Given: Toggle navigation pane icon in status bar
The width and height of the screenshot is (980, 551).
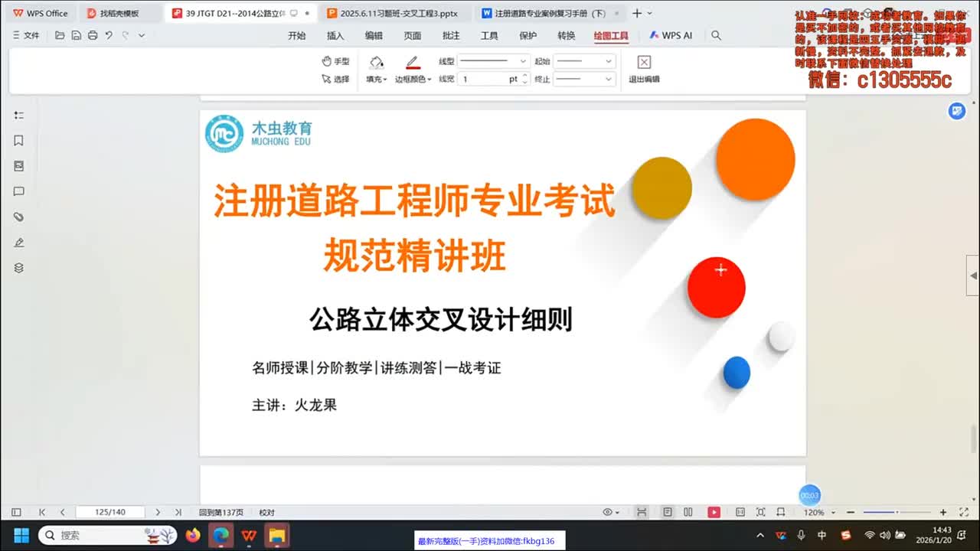Looking at the screenshot, I should [16, 512].
